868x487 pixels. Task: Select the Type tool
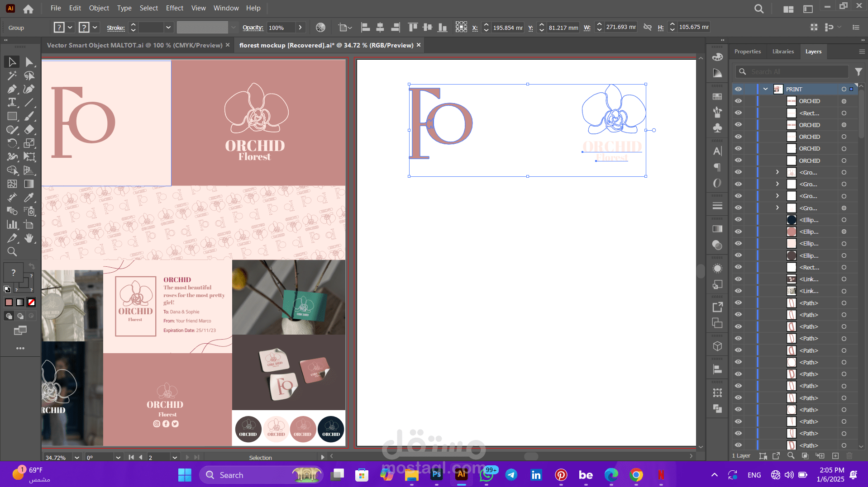click(12, 103)
